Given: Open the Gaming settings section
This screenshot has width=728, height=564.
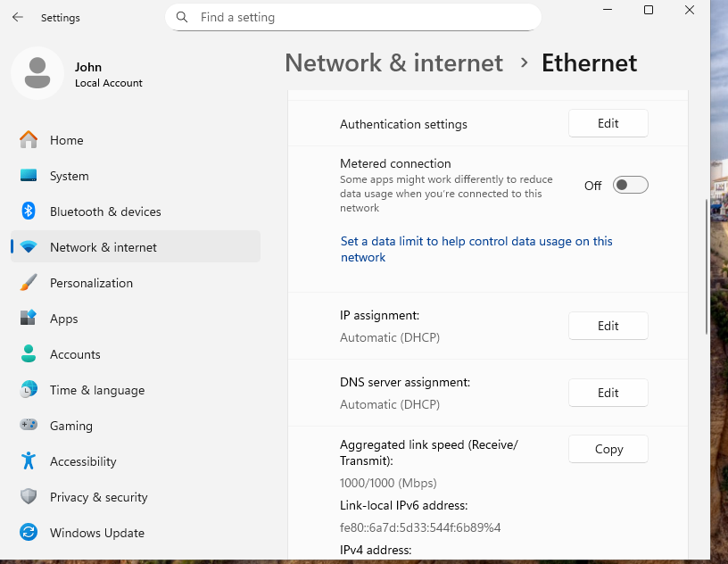Looking at the screenshot, I should [x=70, y=426].
